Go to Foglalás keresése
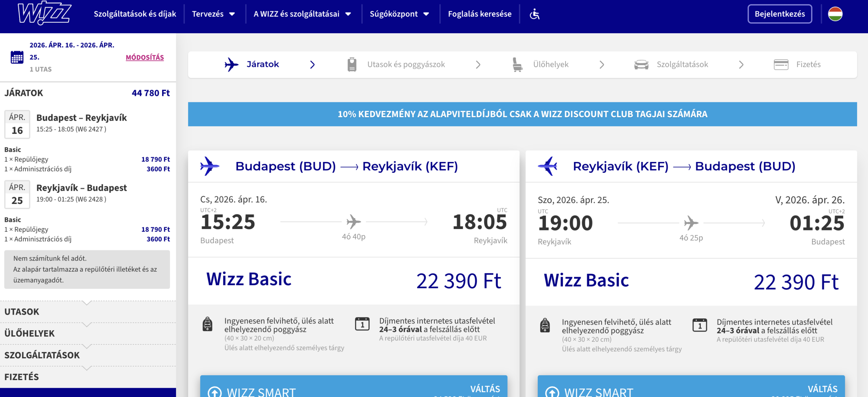The height and width of the screenshot is (397, 868). (479, 14)
